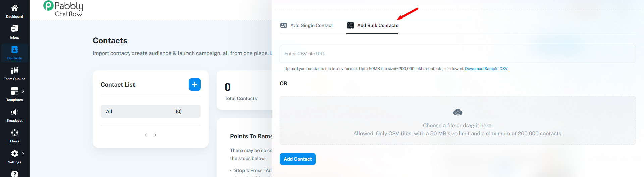The height and width of the screenshot is (177, 644).
Task: Open the Download Sample CSV link
Action: (486, 69)
